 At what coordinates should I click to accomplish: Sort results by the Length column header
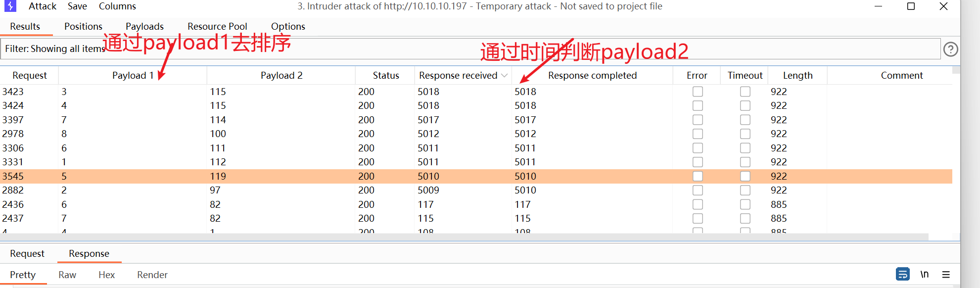click(x=797, y=76)
